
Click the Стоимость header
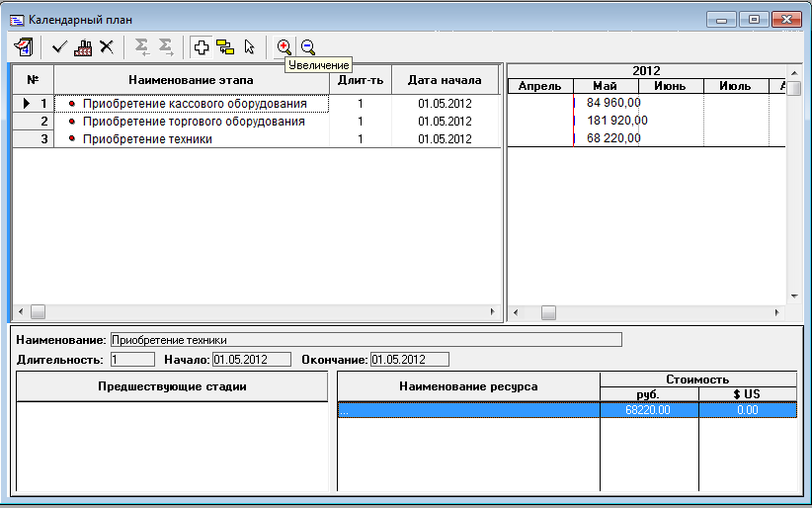pos(698,380)
